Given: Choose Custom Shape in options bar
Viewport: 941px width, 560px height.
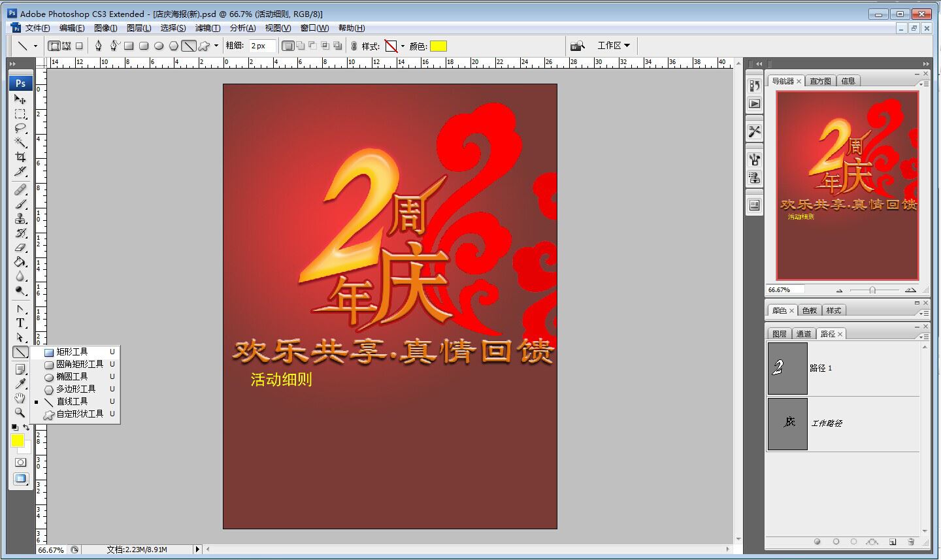Looking at the screenshot, I should 204,46.
